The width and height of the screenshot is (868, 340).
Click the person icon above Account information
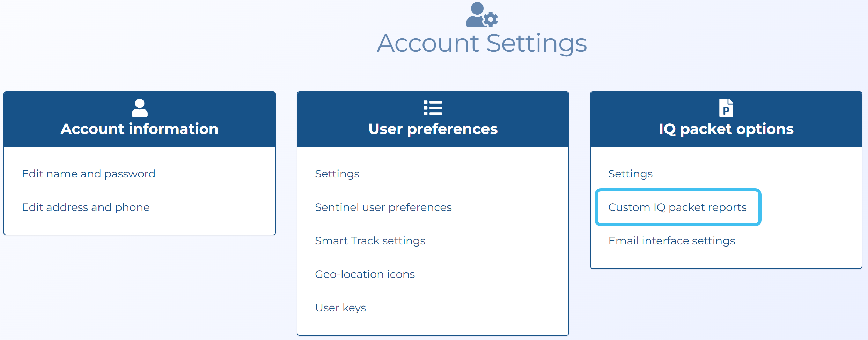tap(140, 108)
